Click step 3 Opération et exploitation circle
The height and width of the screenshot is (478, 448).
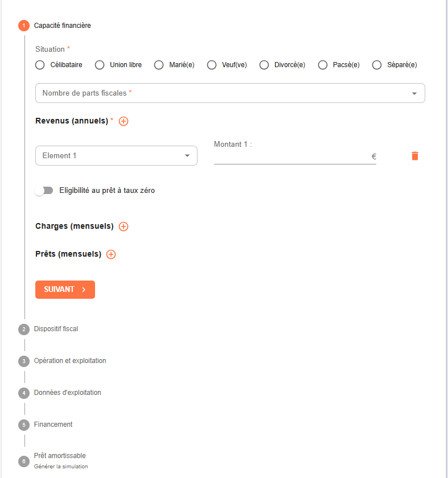24,361
